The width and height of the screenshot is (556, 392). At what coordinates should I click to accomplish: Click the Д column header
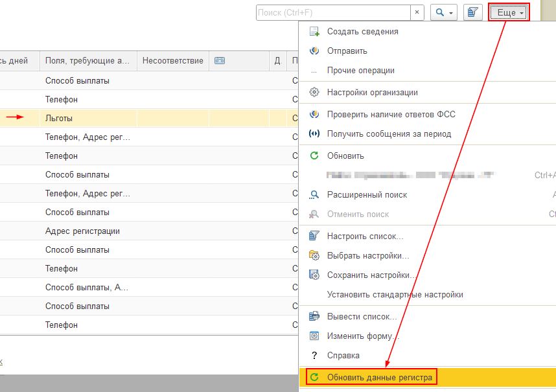click(x=277, y=61)
